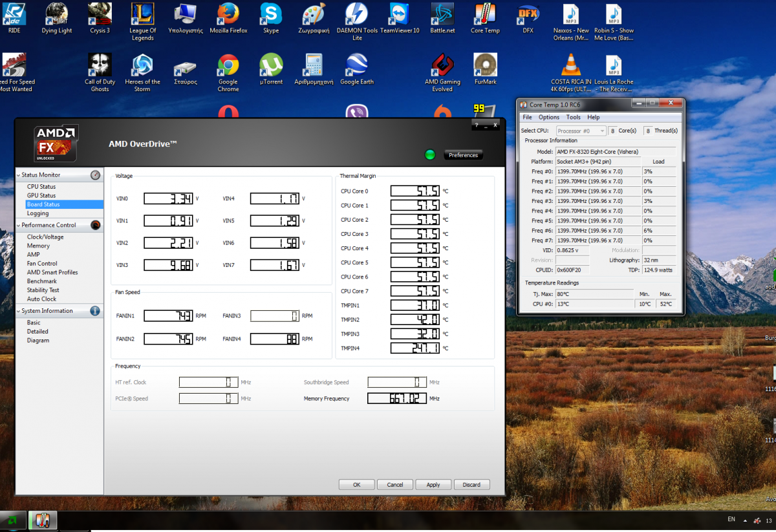Click the Υπολογιστής computer icon
Screen dimensions: 776x532
[x=186, y=18]
